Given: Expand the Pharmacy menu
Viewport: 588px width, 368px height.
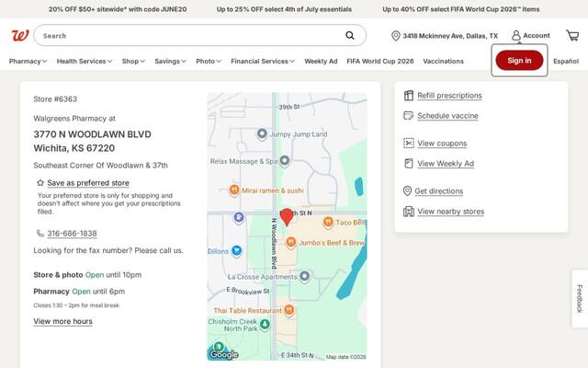Looking at the screenshot, I should pos(28,62).
